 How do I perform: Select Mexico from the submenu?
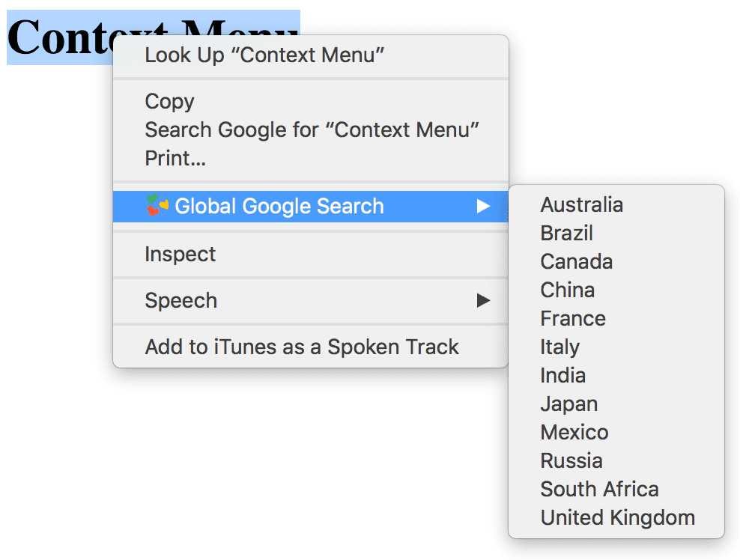[x=574, y=432]
